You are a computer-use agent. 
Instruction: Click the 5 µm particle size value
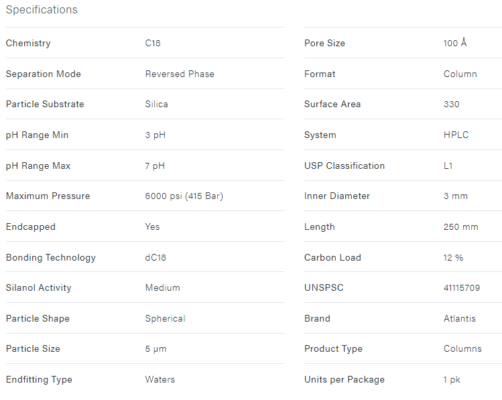156,349
